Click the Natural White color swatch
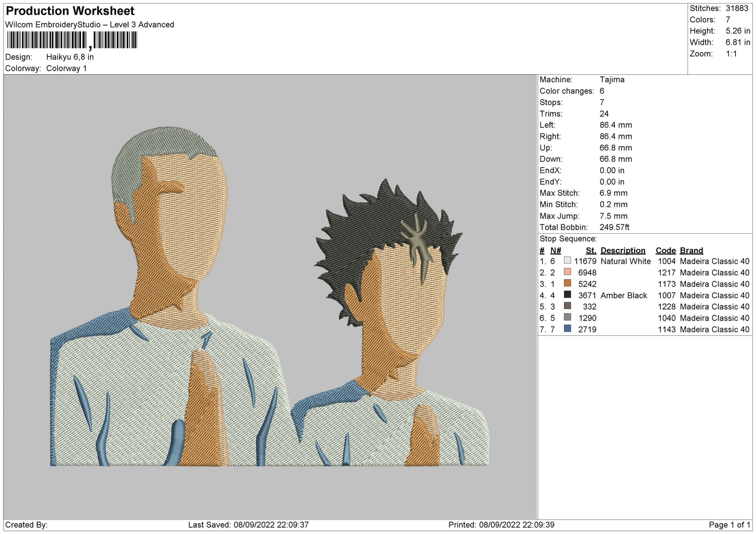This screenshot has width=756, height=534. [x=567, y=260]
